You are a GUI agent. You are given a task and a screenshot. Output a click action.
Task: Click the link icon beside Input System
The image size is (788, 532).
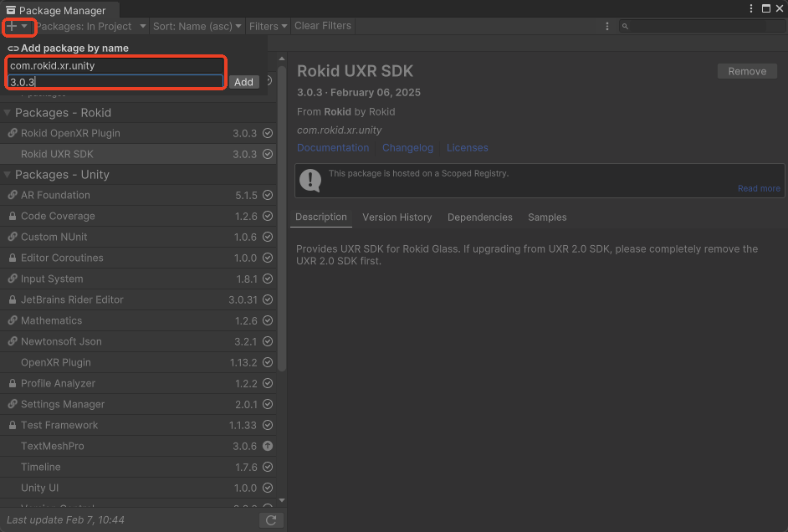(x=13, y=279)
